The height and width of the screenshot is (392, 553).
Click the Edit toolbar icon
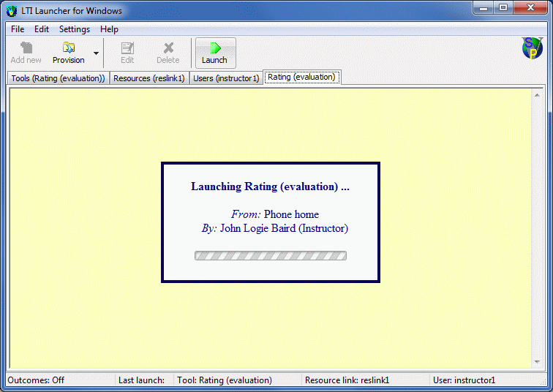click(127, 53)
